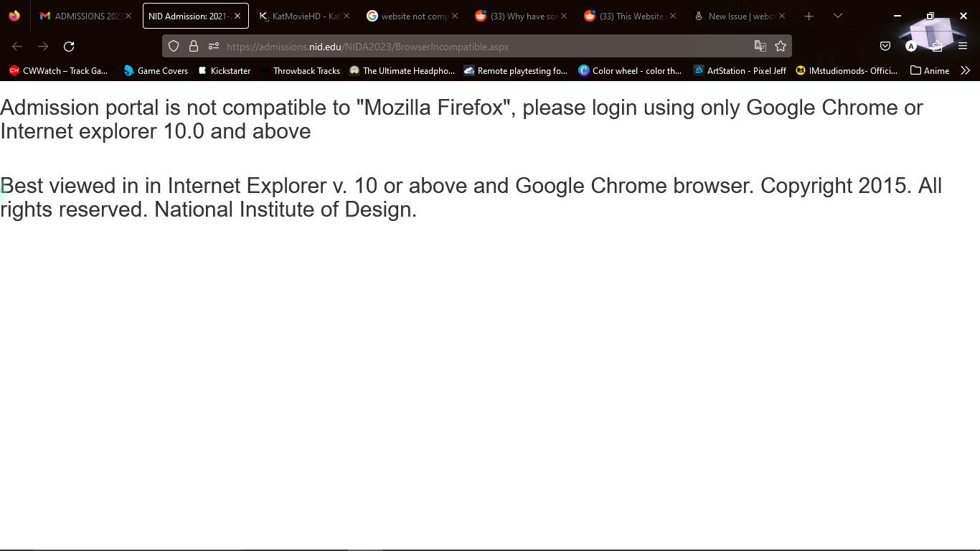Select the KatMovieHD tab
The width and height of the screenshot is (980, 551).
click(x=300, y=16)
